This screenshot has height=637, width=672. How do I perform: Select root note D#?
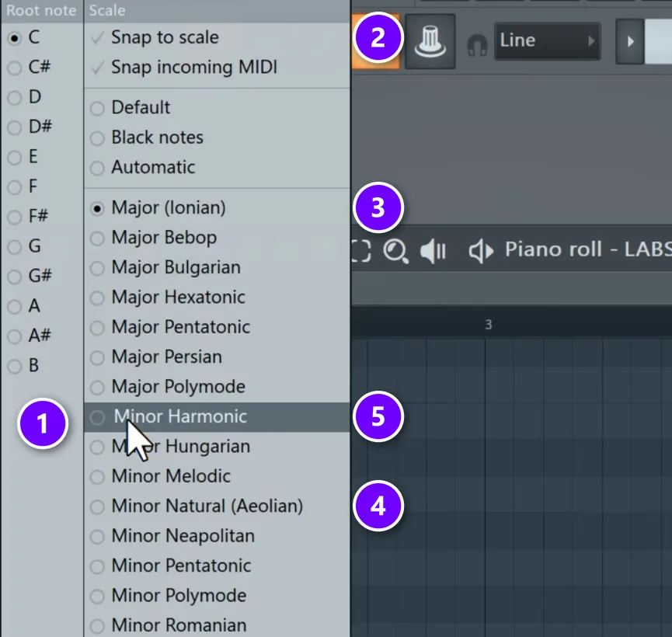pyautogui.click(x=30, y=127)
